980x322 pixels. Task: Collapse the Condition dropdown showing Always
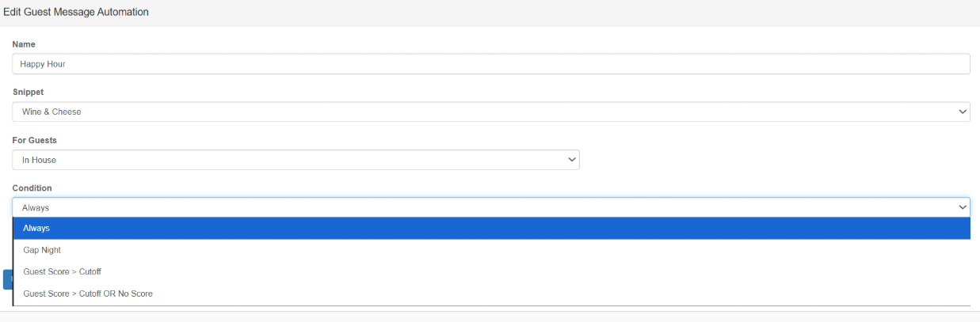(491, 207)
